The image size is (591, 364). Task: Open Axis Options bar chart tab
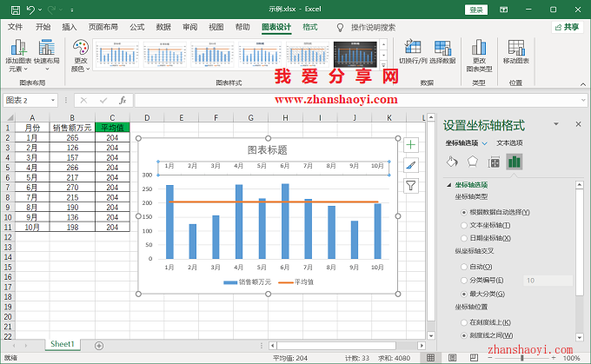pyautogui.click(x=515, y=162)
